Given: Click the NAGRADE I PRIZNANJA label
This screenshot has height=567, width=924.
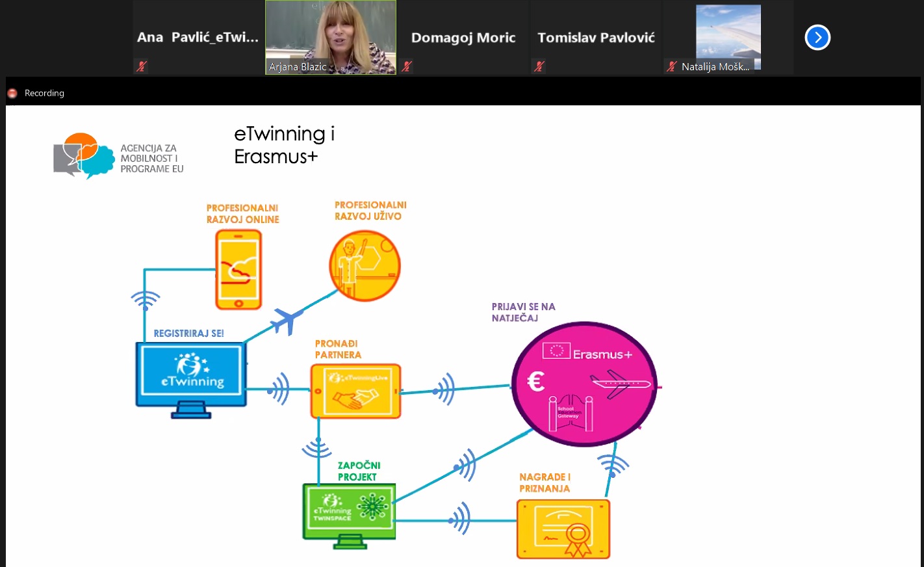Looking at the screenshot, I should 545,482.
